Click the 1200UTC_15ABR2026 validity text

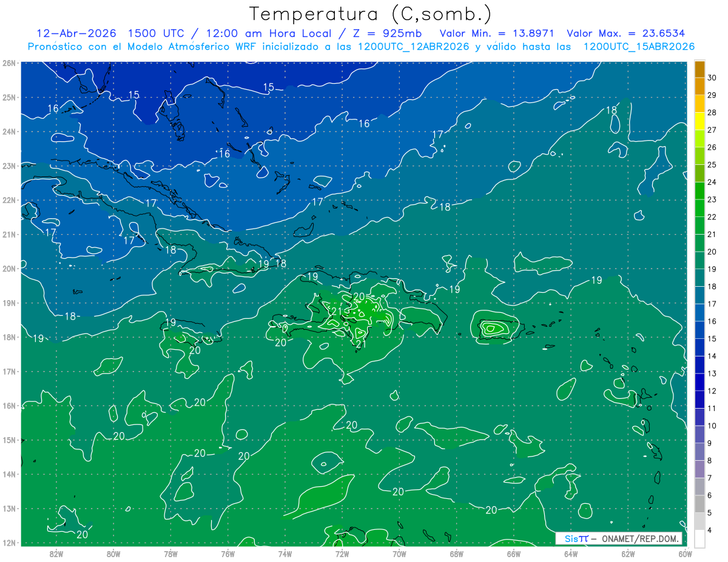click(x=639, y=47)
